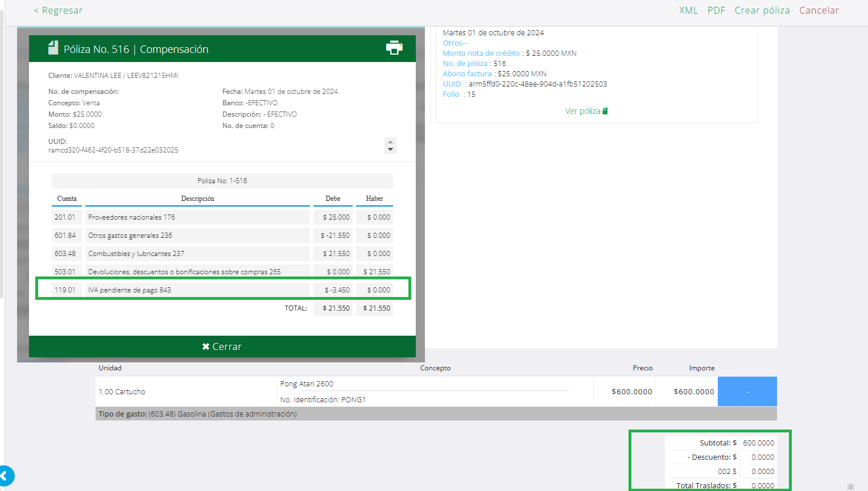Open the side panel with the blue chevron button
Viewport: 868px width, 491px height.
coord(5,476)
